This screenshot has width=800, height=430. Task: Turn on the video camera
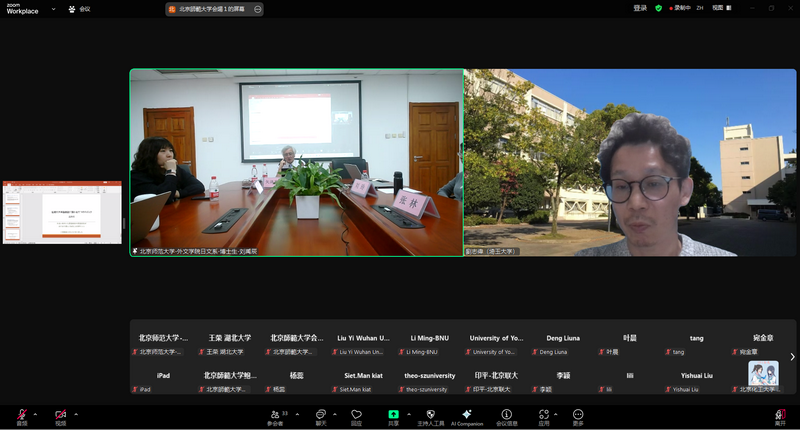60,414
